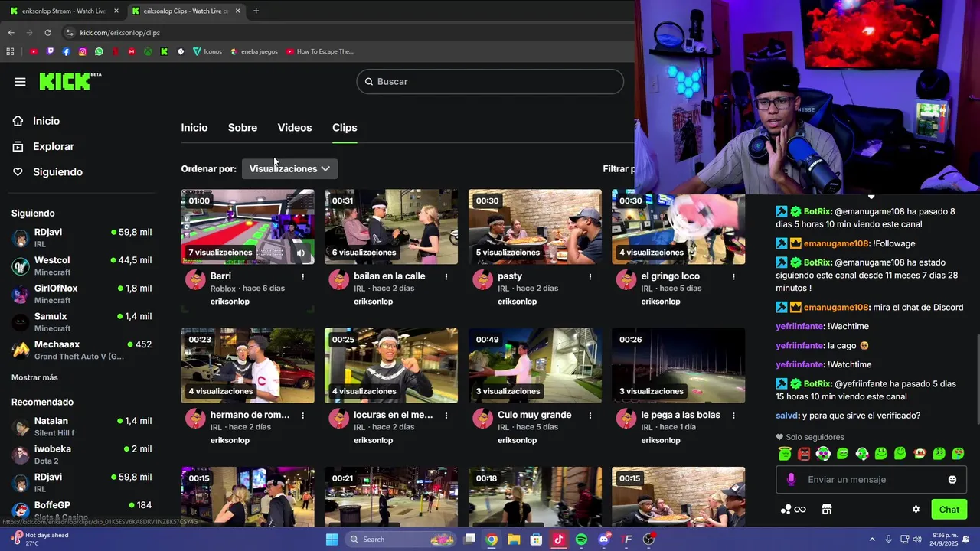Click the Windows taskbar Search box
This screenshot has width=980, height=551.
click(400, 540)
